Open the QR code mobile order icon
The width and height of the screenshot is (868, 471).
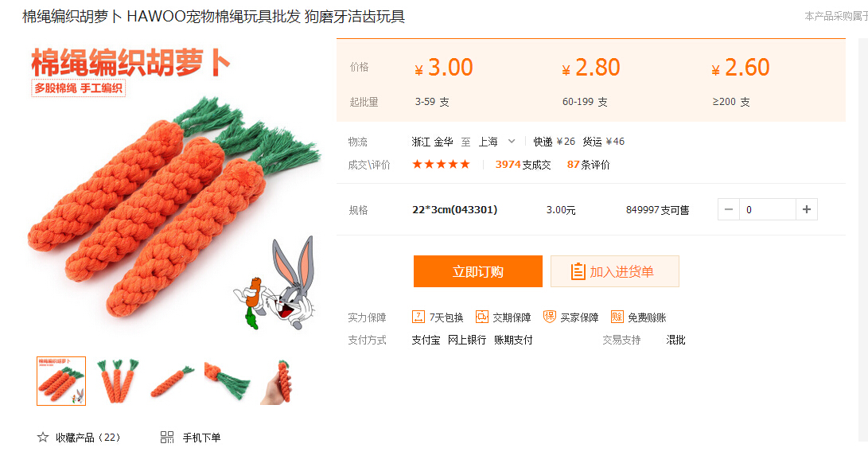(x=166, y=438)
